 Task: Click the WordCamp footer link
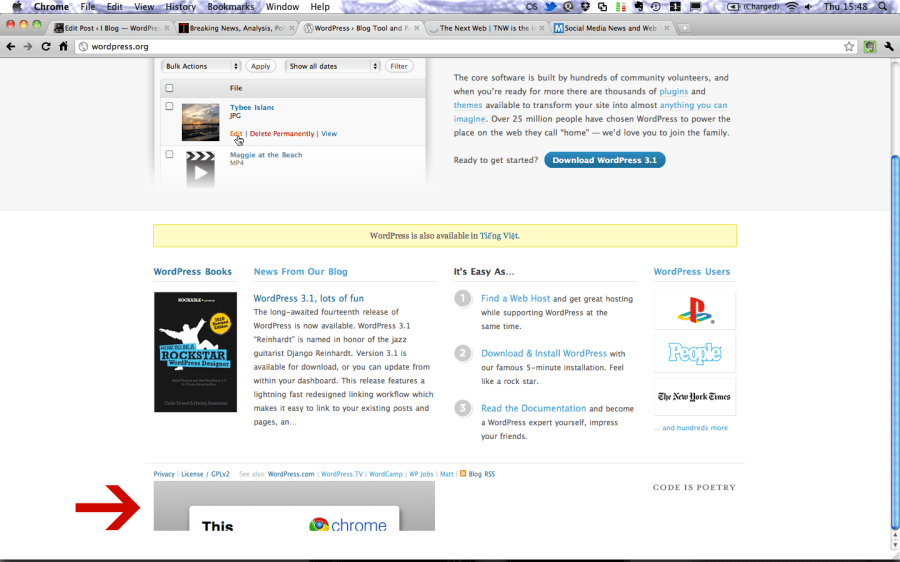(386, 474)
